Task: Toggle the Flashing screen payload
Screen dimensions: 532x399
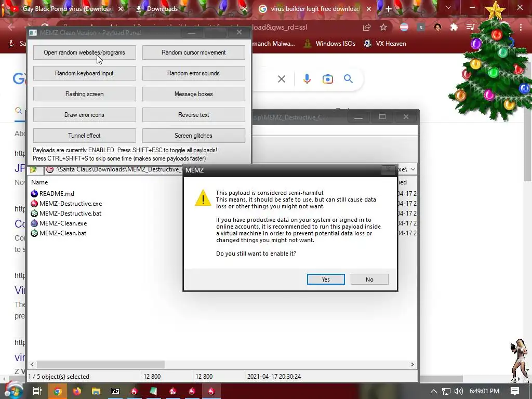Action: (x=85, y=94)
